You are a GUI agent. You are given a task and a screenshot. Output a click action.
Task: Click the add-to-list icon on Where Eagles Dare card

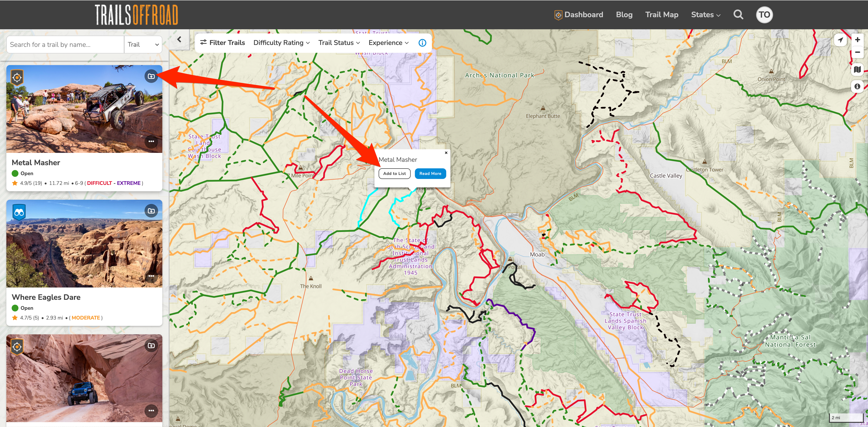tap(151, 211)
